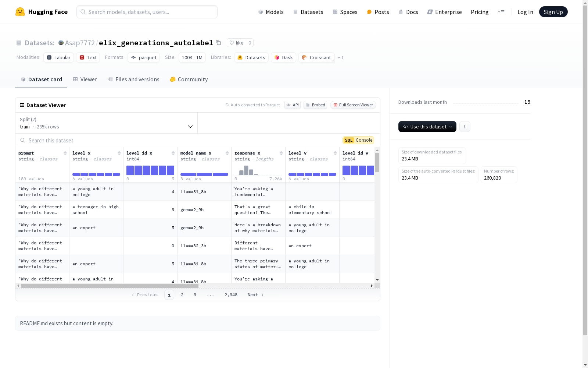Go to page 2 of the dataset

182,295
